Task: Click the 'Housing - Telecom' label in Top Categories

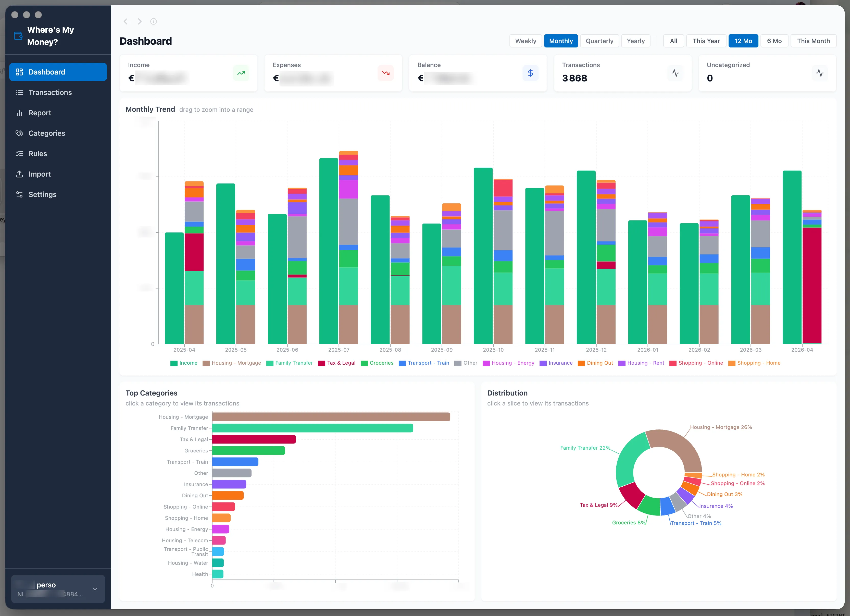Action: pos(185,540)
